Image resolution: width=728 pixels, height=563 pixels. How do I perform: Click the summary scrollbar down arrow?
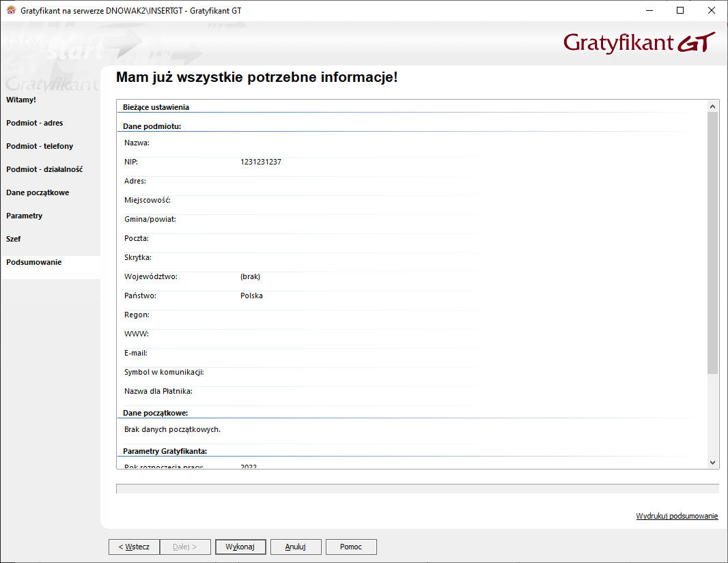pyautogui.click(x=713, y=463)
